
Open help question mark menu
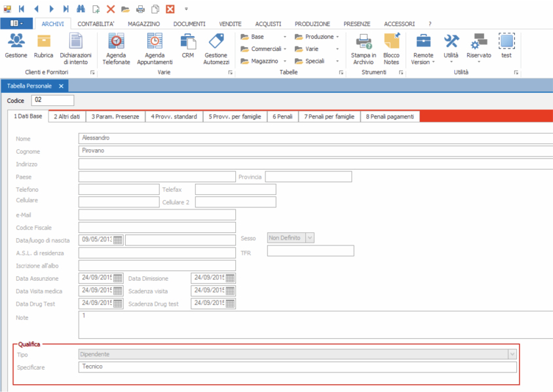430,24
